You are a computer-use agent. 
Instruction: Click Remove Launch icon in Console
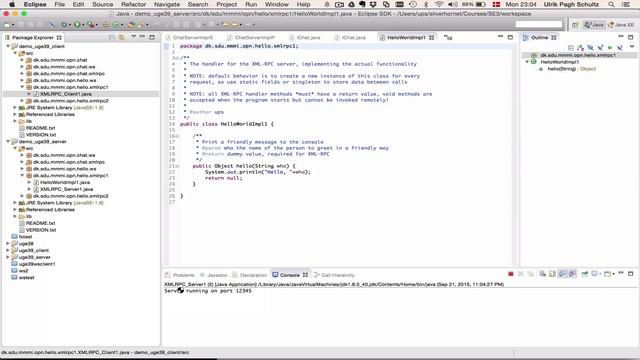521,274
